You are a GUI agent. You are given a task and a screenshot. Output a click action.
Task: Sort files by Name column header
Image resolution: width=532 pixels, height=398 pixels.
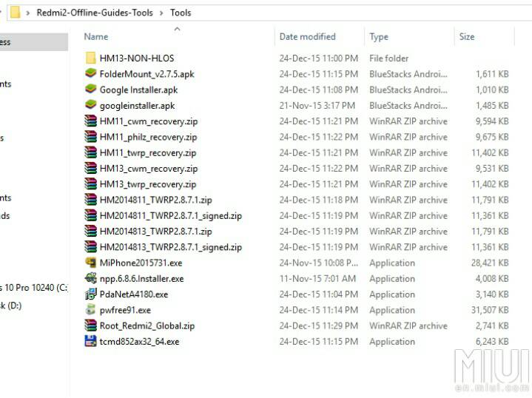click(96, 37)
